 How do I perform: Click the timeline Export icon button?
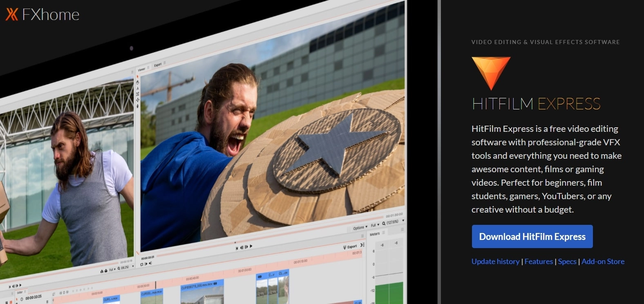coord(350,247)
